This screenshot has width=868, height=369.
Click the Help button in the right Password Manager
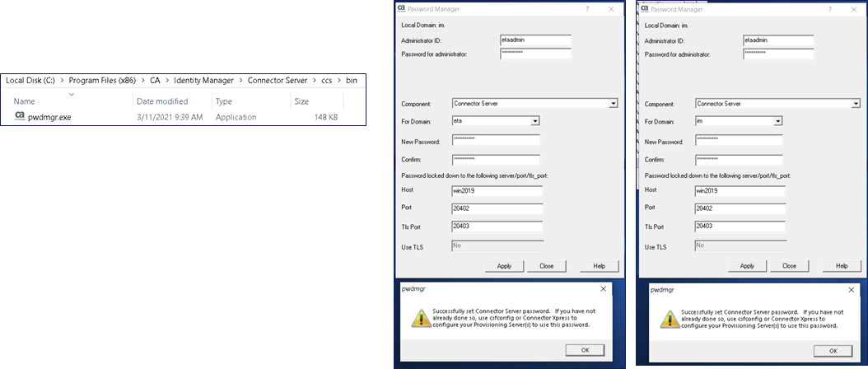(x=842, y=266)
